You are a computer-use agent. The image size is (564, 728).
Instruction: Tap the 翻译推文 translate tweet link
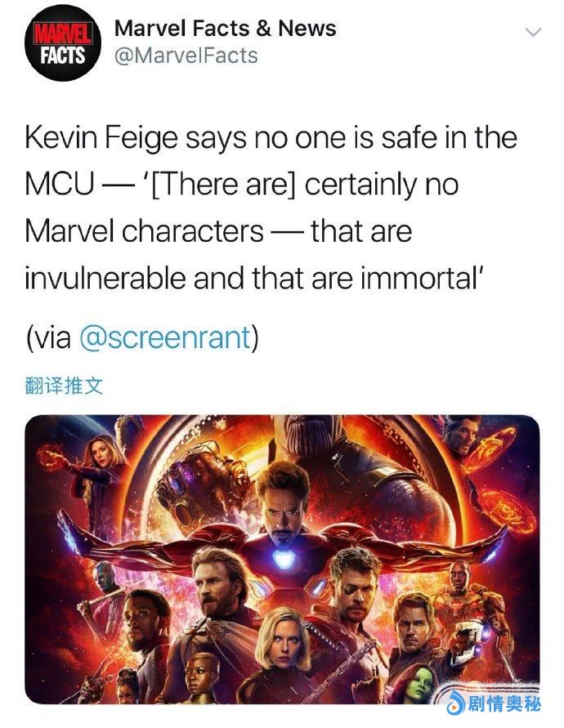65,385
